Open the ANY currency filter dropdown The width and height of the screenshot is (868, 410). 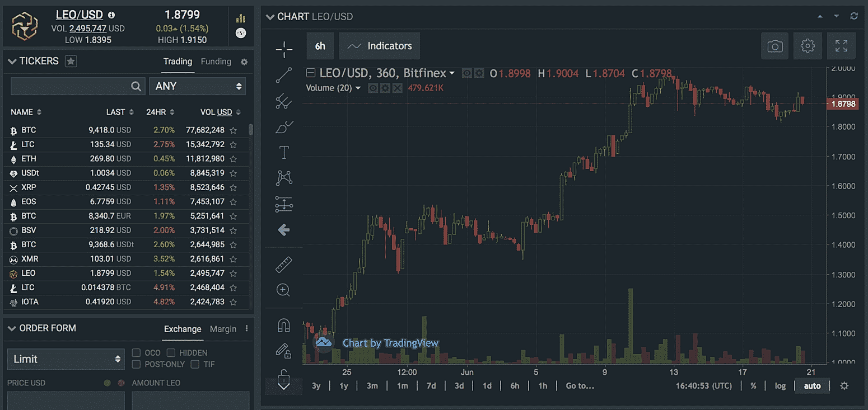(197, 86)
